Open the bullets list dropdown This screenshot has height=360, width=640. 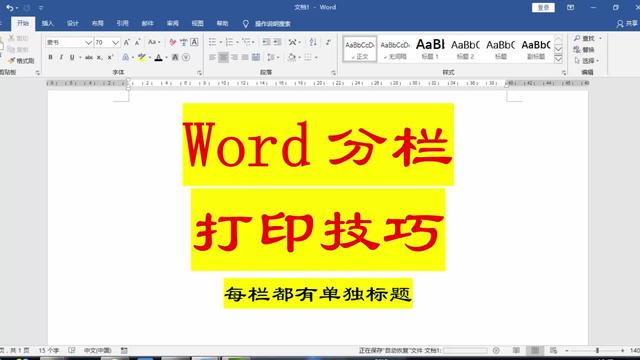220,42
